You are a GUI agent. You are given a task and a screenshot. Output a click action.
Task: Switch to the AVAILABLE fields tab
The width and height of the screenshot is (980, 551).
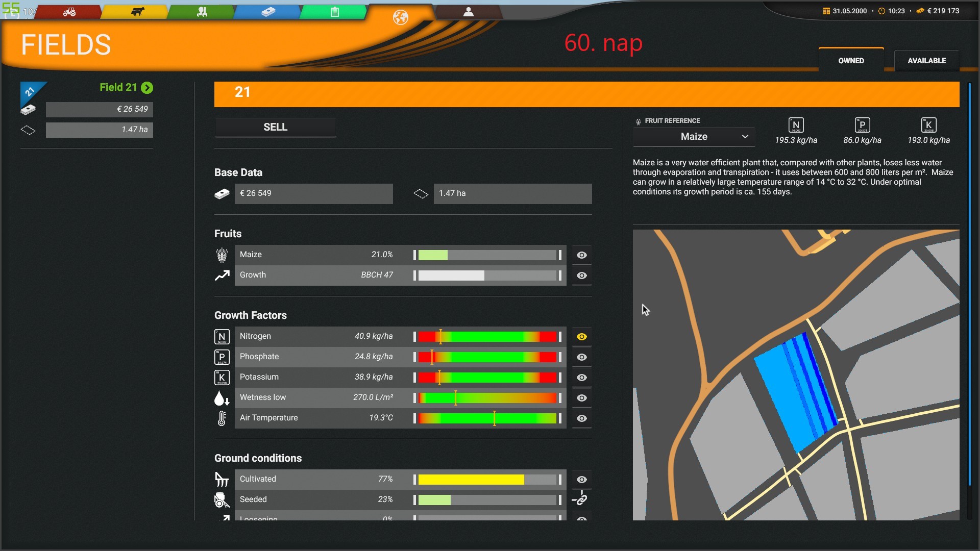click(926, 61)
